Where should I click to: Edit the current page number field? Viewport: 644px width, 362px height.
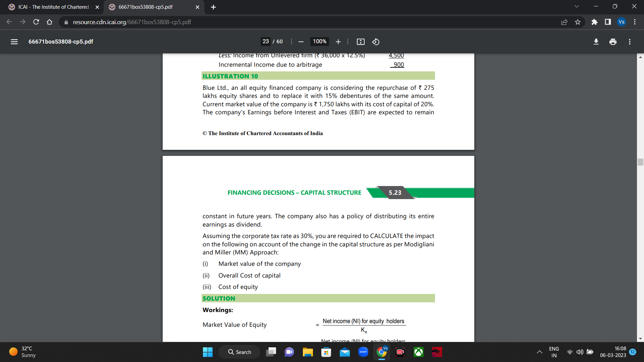click(x=266, y=42)
